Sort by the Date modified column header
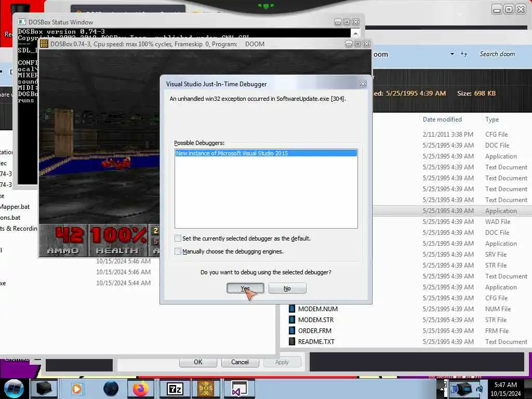Viewport: 532px width, 399px height. click(442, 119)
